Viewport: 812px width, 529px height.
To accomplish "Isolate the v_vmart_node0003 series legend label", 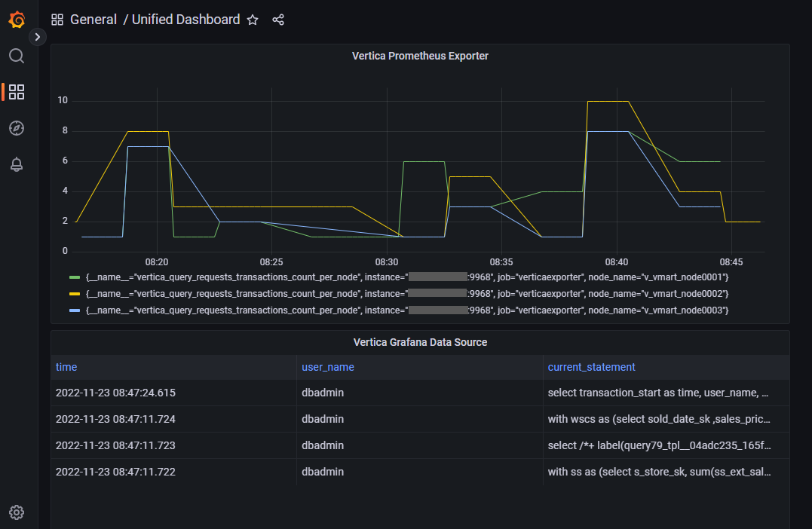I will (407, 310).
